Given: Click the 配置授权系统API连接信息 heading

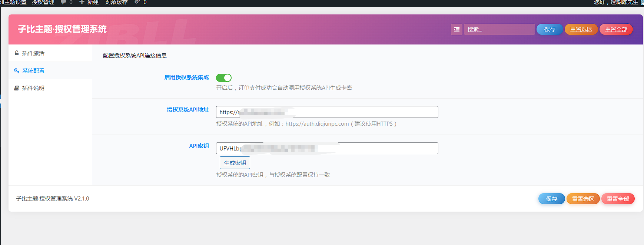Looking at the screenshot, I should pos(135,55).
